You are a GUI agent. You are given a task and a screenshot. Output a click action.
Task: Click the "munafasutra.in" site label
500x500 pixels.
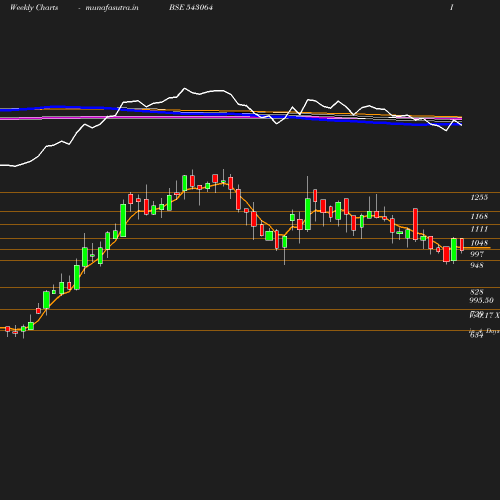(112, 7)
